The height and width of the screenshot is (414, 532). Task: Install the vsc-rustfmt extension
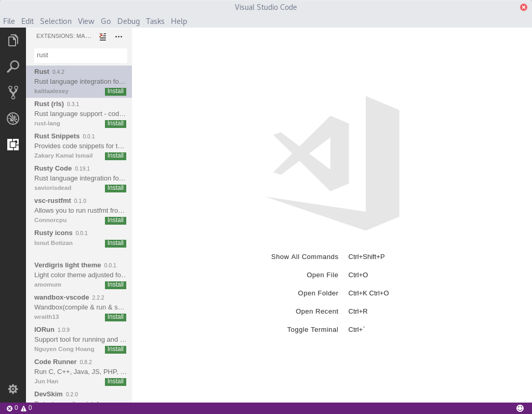point(115,221)
